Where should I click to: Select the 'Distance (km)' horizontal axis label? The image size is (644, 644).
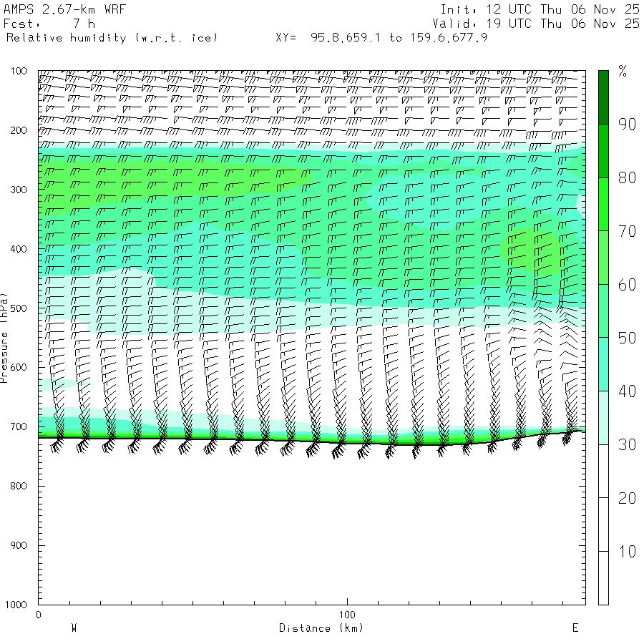pos(321,628)
